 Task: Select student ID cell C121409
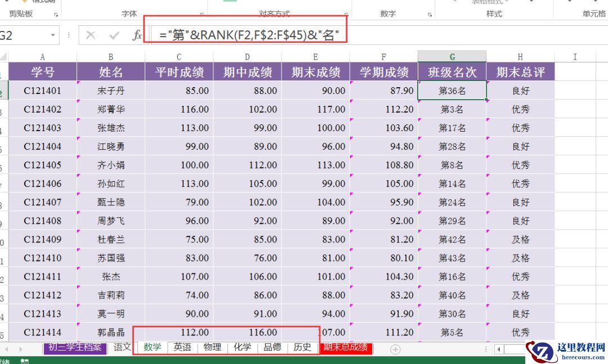(x=43, y=240)
